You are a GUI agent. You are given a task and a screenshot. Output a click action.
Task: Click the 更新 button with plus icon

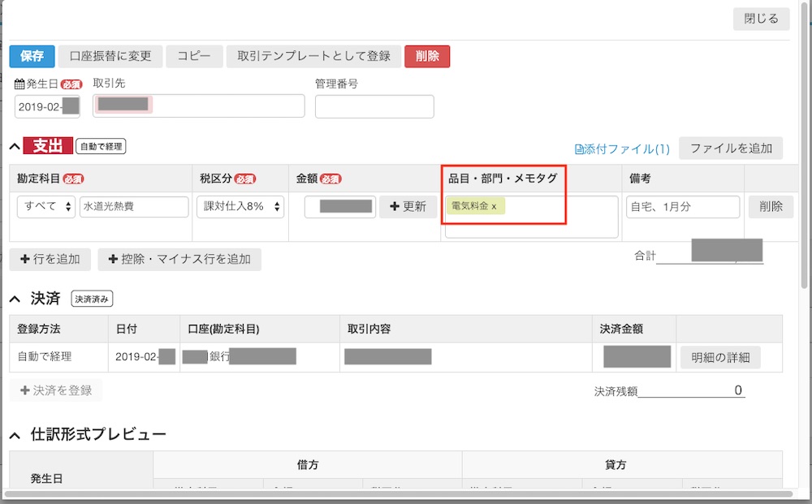pyautogui.click(x=408, y=207)
